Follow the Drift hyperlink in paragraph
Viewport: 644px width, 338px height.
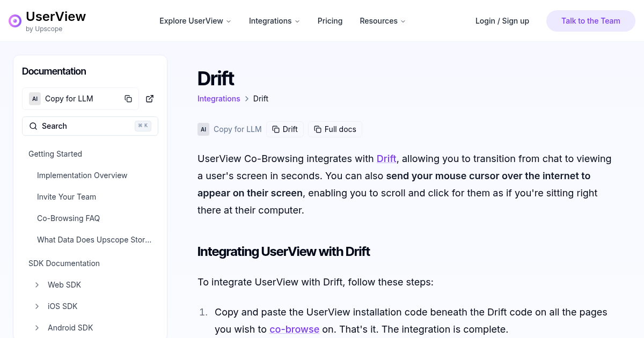point(386,159)
